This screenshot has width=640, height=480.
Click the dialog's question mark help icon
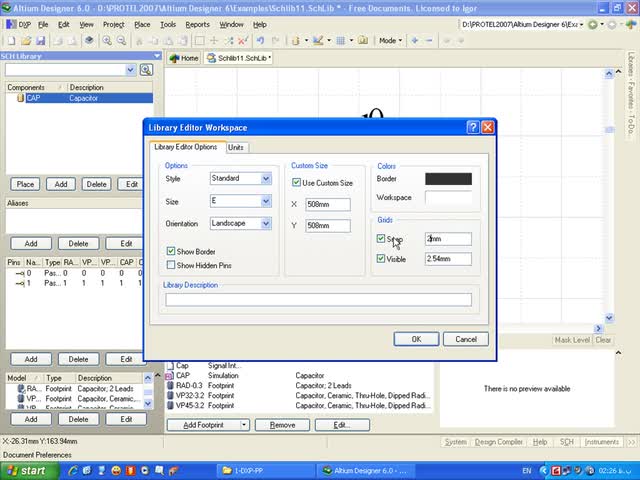tap(472, 128)
